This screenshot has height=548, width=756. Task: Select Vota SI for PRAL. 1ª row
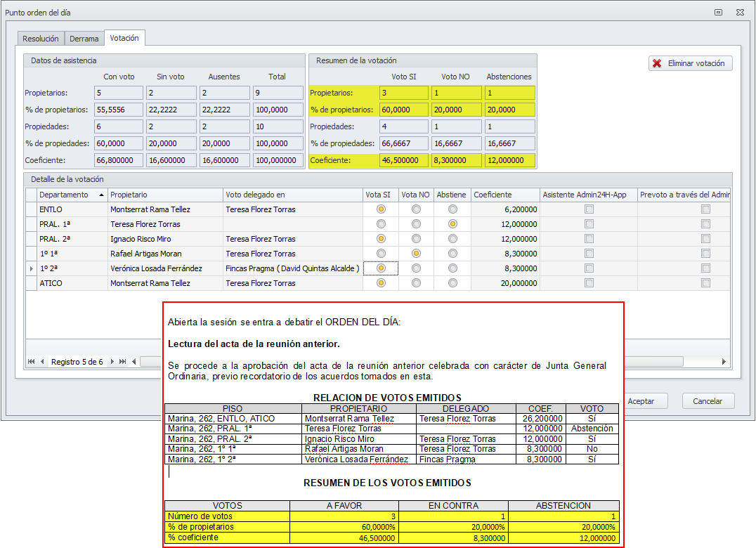(381, 224)
